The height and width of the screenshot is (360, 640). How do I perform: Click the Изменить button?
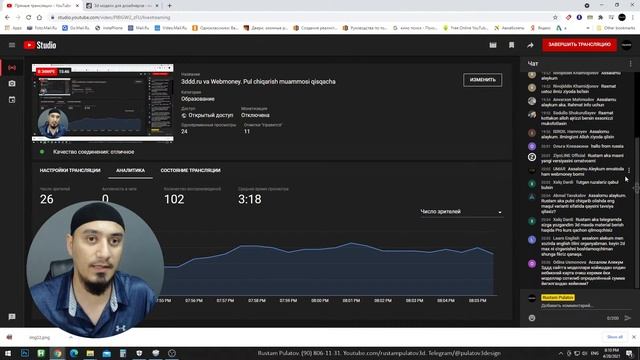tap(482, 80)
